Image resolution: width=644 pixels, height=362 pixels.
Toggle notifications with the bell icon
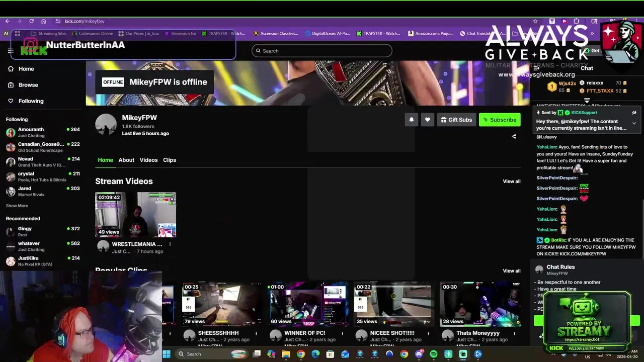(x=412, y=120)
